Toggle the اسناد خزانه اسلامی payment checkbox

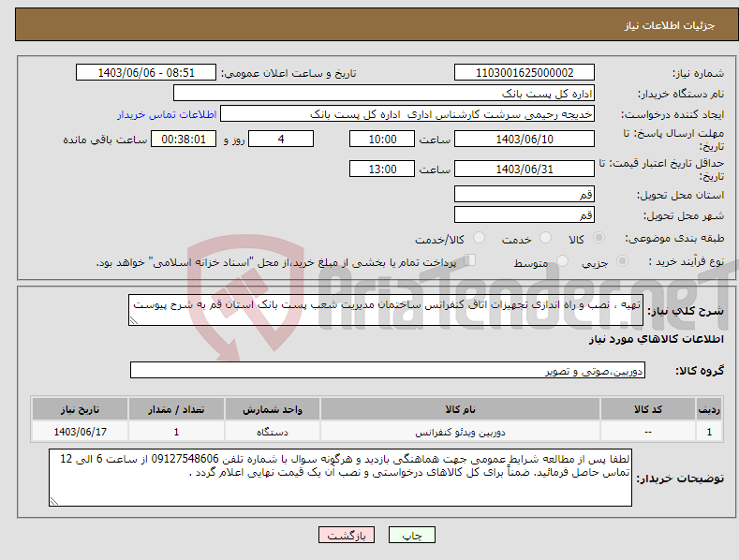pos(469,259)
